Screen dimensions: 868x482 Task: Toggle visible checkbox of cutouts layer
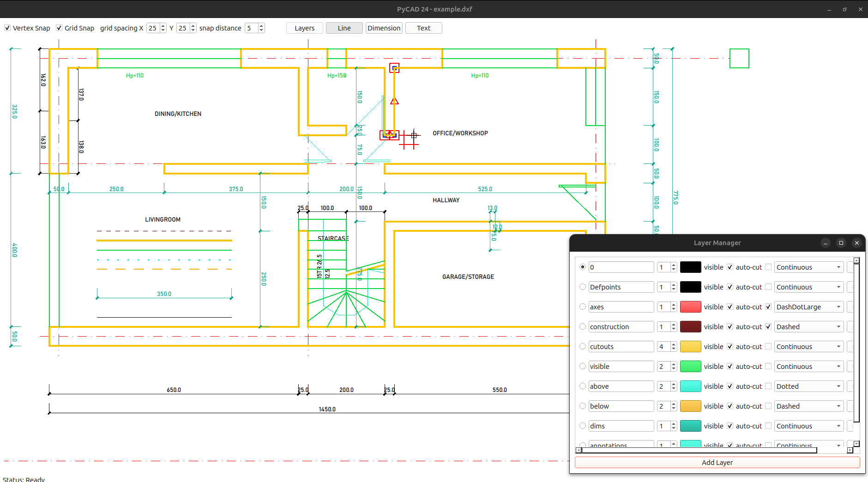click(730, 346)
